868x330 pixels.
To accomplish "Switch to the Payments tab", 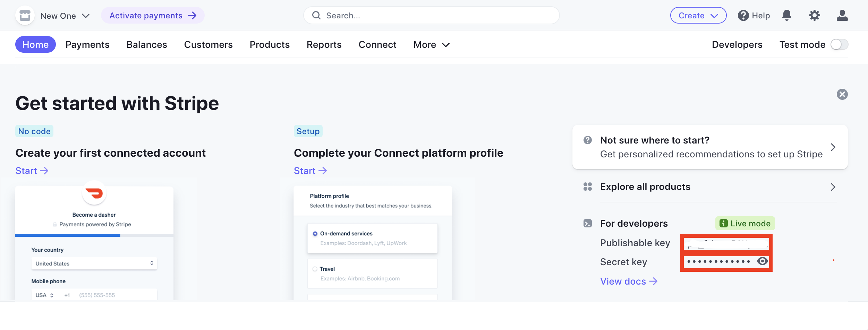I will [x=88, y=44].
